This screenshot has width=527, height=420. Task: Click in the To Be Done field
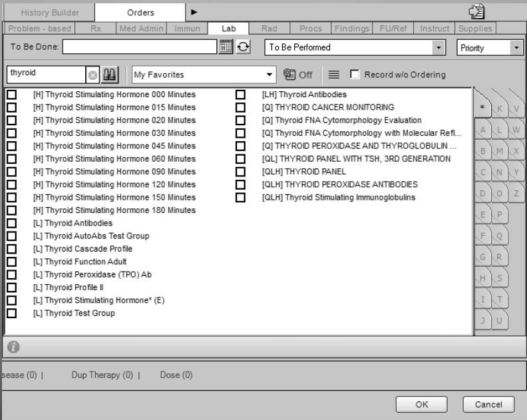coord(140,48)
